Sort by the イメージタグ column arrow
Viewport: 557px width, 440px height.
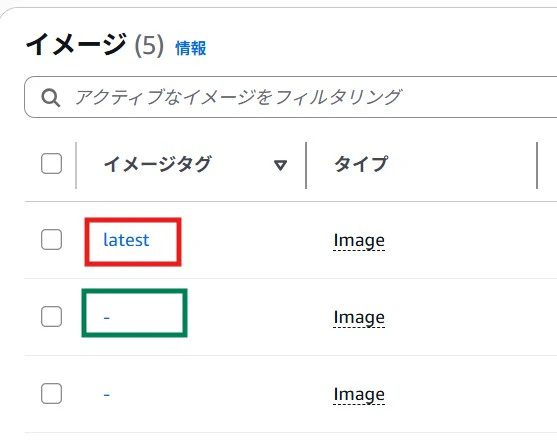coord(280,165)
